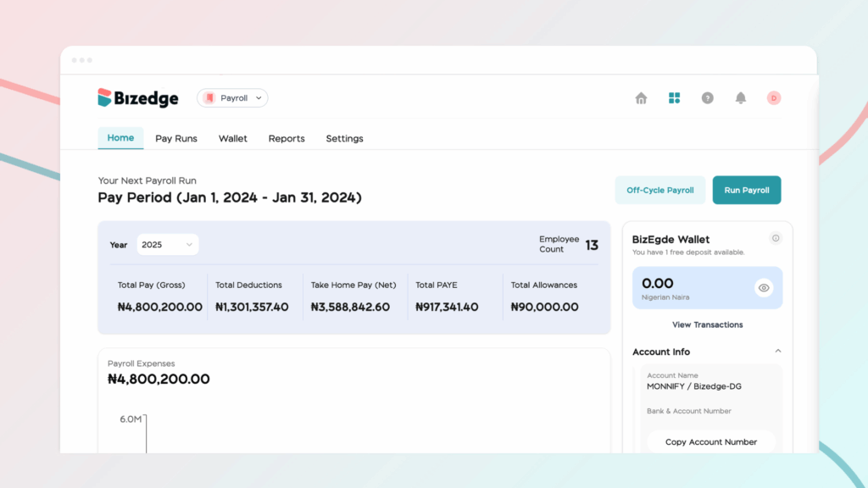The image size is (868, 488).
Task: Go to the Reports tab
Action: 287,138
